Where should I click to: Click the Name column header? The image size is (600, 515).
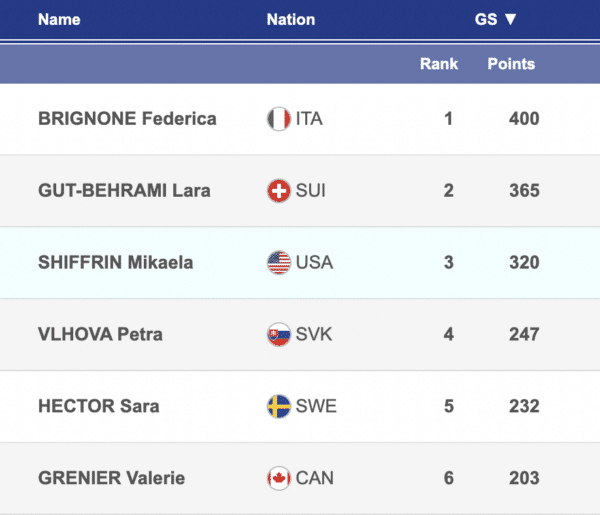(59, 19)
